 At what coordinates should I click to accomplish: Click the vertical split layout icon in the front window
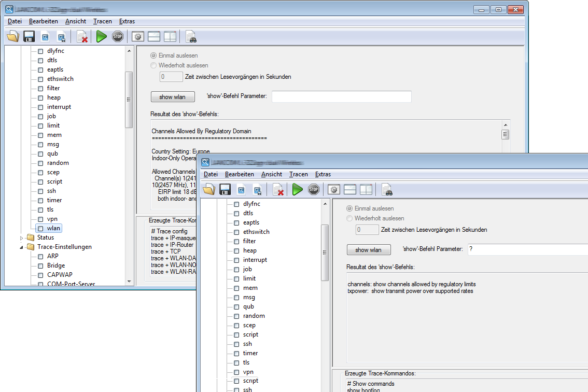point(366,189)
